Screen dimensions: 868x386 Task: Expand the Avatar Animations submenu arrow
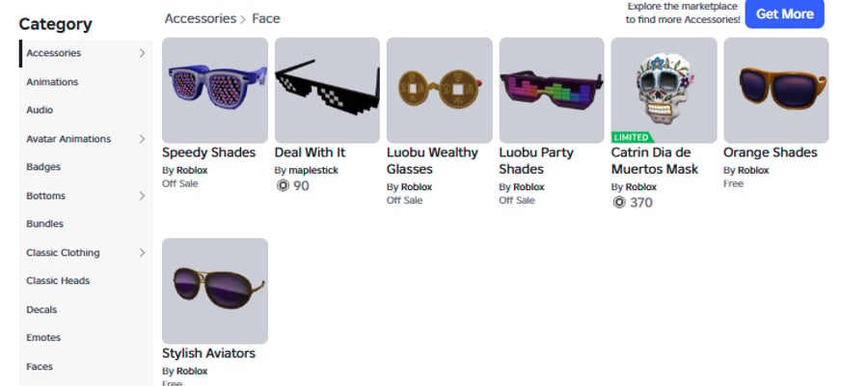click(x=142, y=139)
